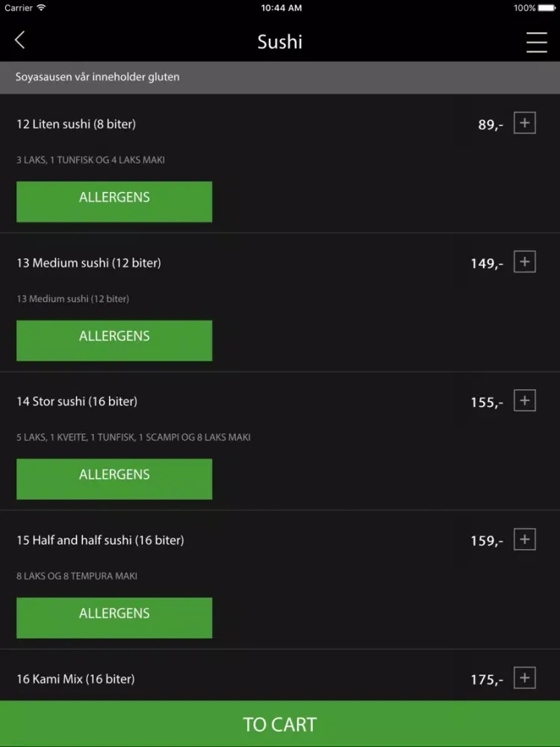Select the 14 Stor sushi item title

coord(77,402)
